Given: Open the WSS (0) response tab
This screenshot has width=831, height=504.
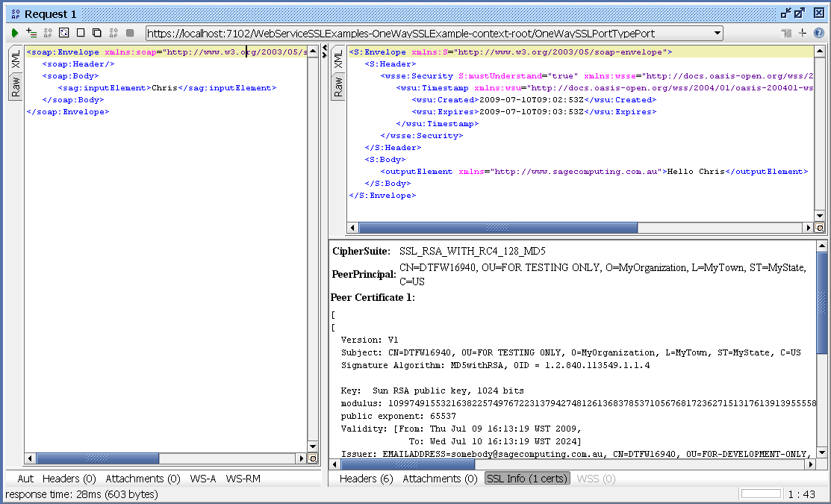Looking at the screenshot, I should pyautogui.click(x=596, y=479).
